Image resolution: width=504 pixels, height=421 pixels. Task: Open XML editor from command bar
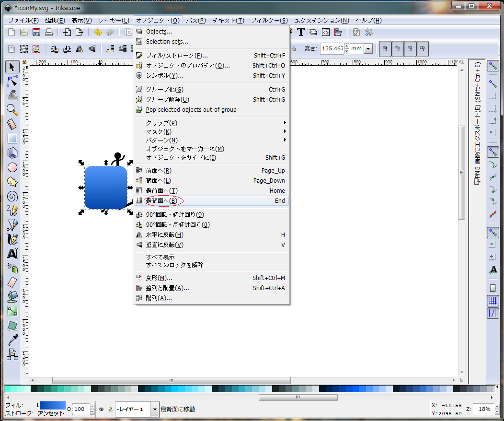coord(326,32)
